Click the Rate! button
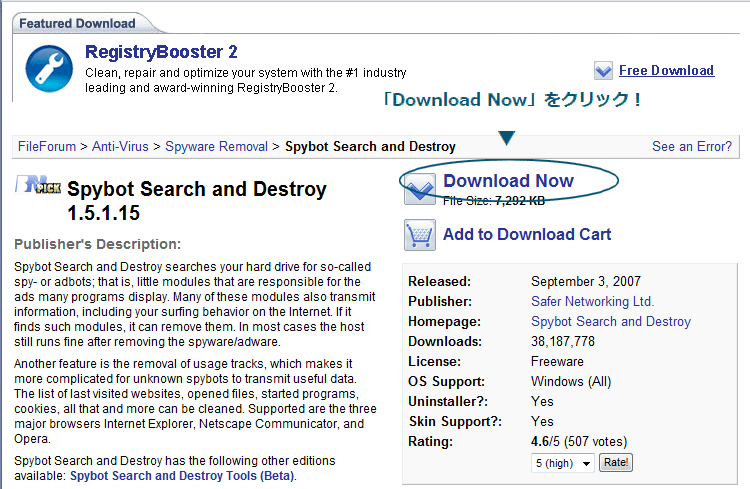This screenshot has height=489, width=750. point(616,463)
